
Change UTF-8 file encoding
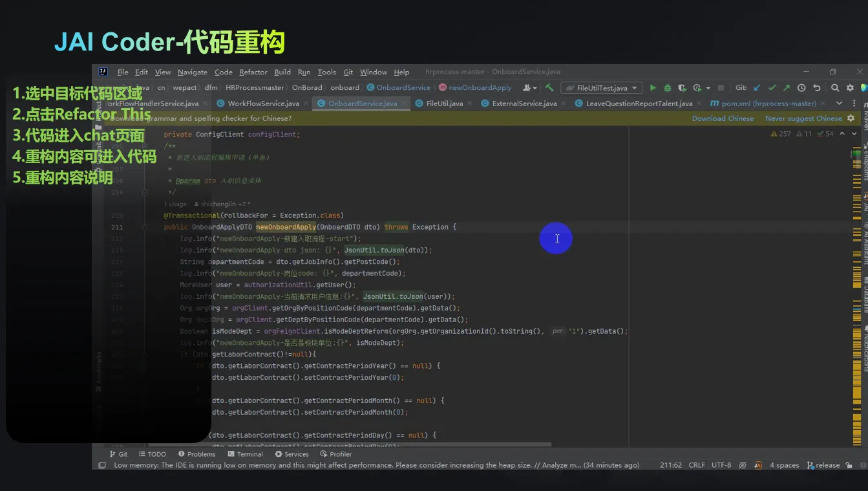click(x=721, y=465)
